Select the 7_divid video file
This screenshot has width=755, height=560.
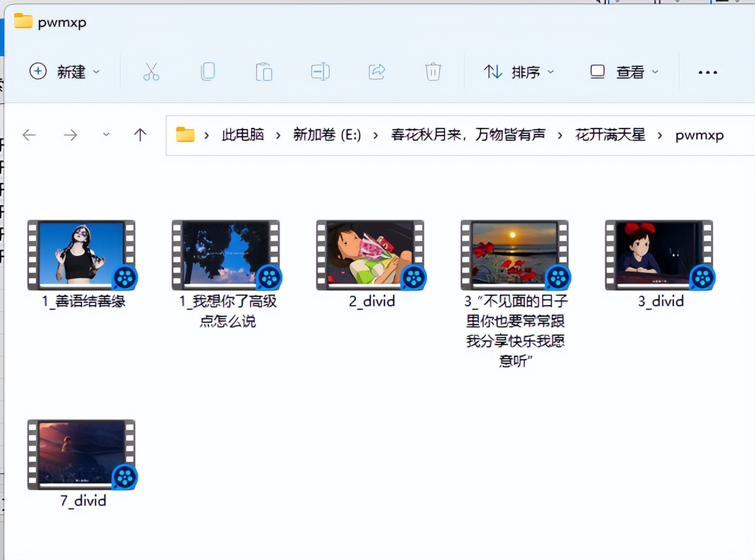pos(81,454)
